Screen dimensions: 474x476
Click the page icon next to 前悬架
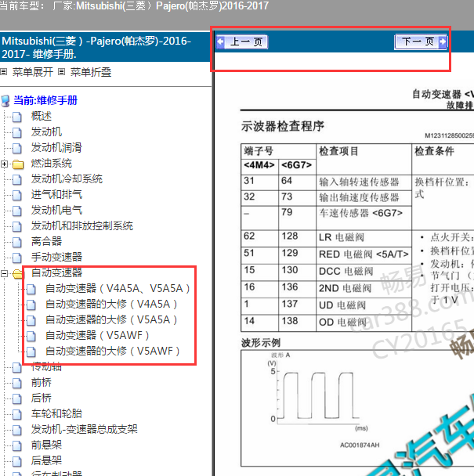coord(17,446)
